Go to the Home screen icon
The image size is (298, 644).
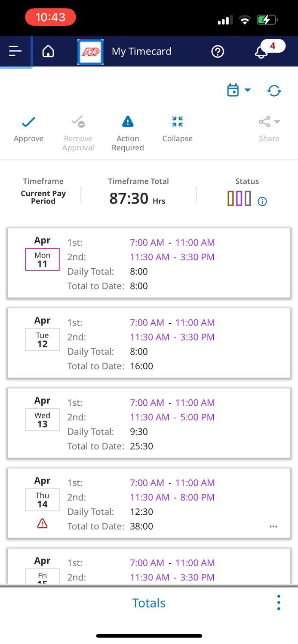click(48, 52)
